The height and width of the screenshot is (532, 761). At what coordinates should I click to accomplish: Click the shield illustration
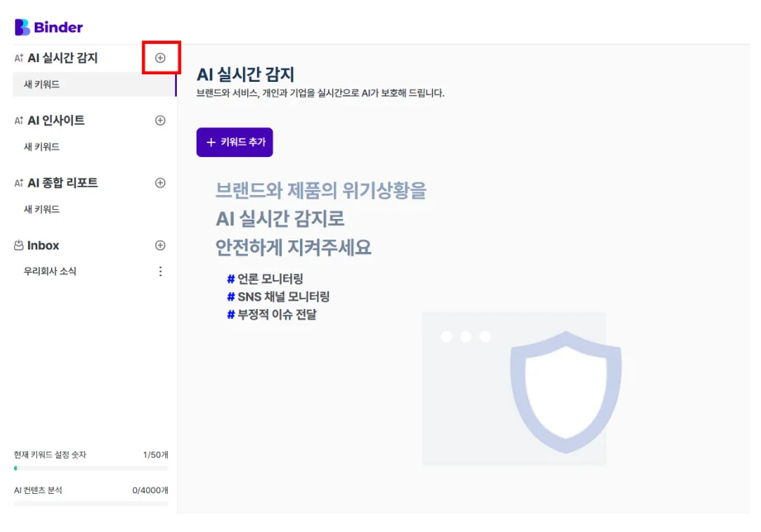point(566,392)
